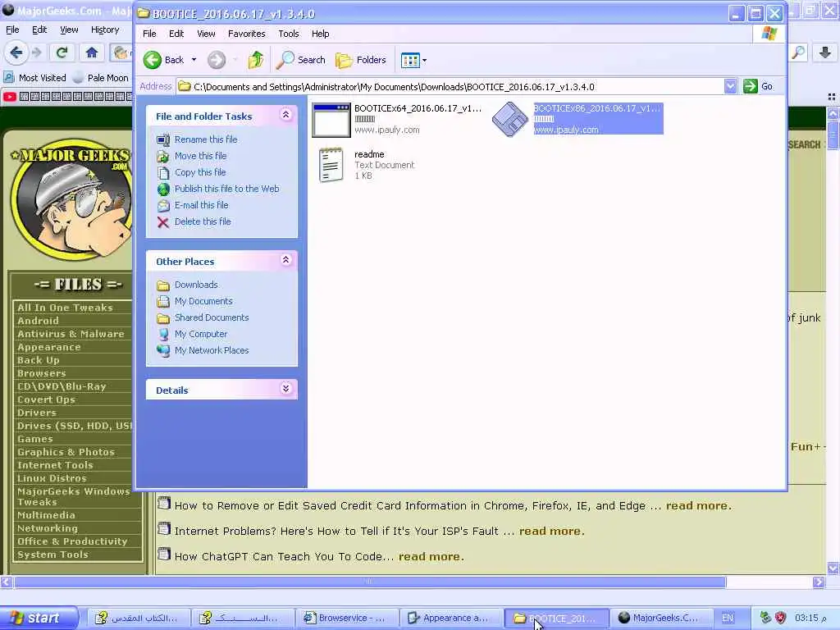Click the Go button next to Address
The image size is (840, 630).
758,86
